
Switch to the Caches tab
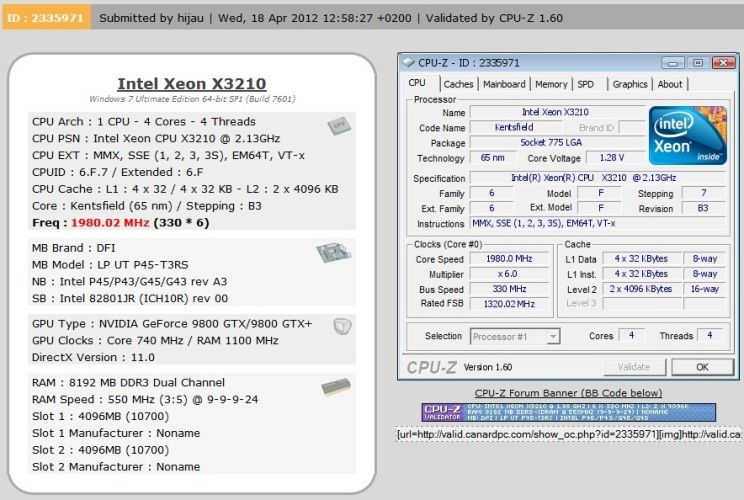point(458,84)
